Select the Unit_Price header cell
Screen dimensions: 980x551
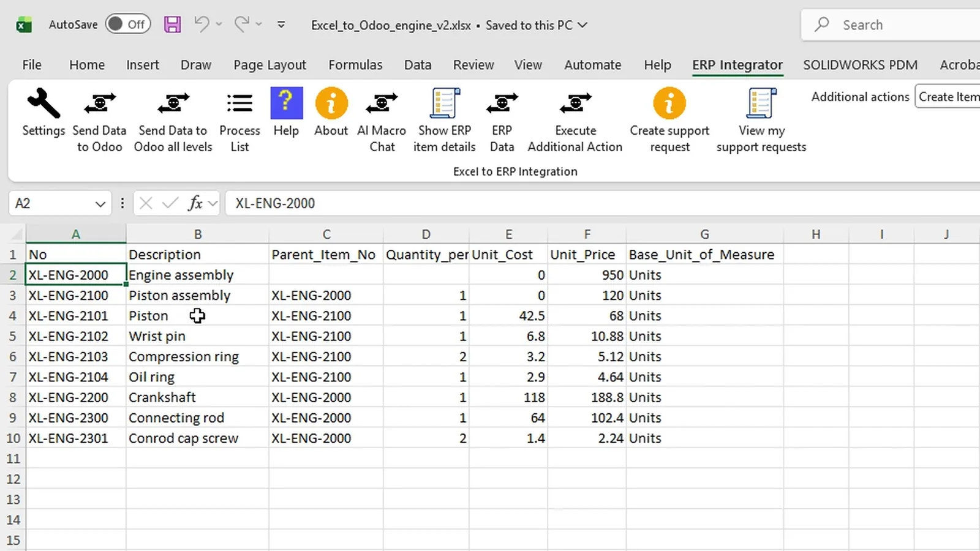[x=587, y=255]
